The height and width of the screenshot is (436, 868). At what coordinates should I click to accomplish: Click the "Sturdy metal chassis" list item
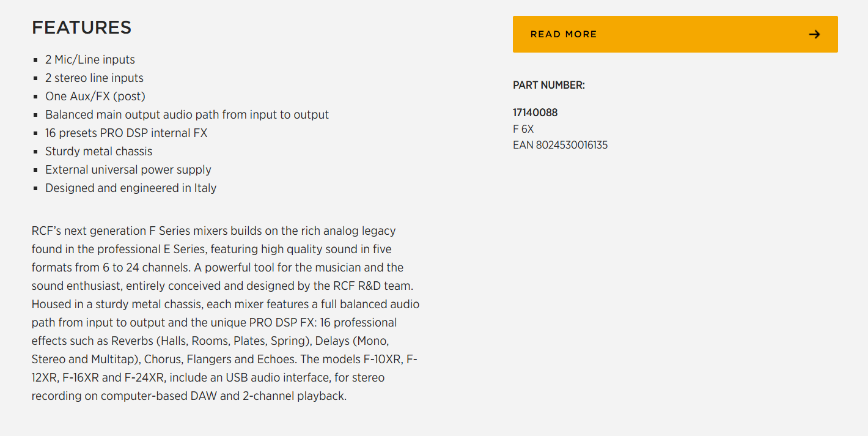coord(98,152)
